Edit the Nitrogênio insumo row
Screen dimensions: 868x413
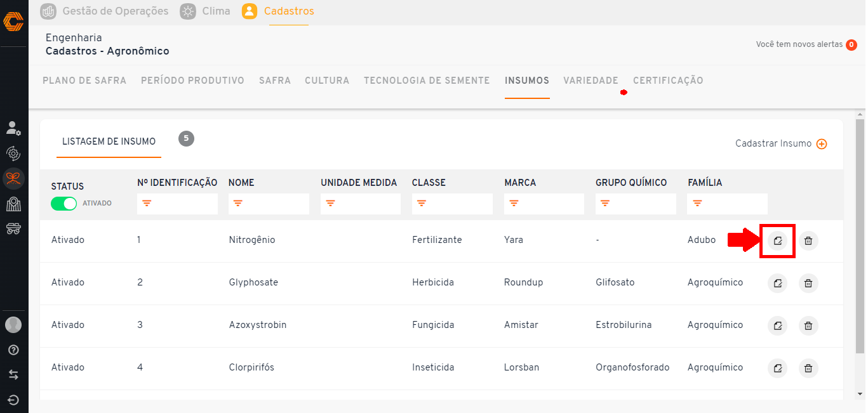click(x=777, y=240)
